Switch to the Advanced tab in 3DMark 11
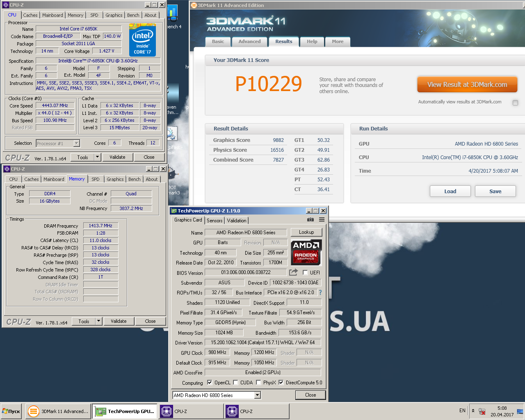This screenshot has height=420, width=525. click(249, 41)
